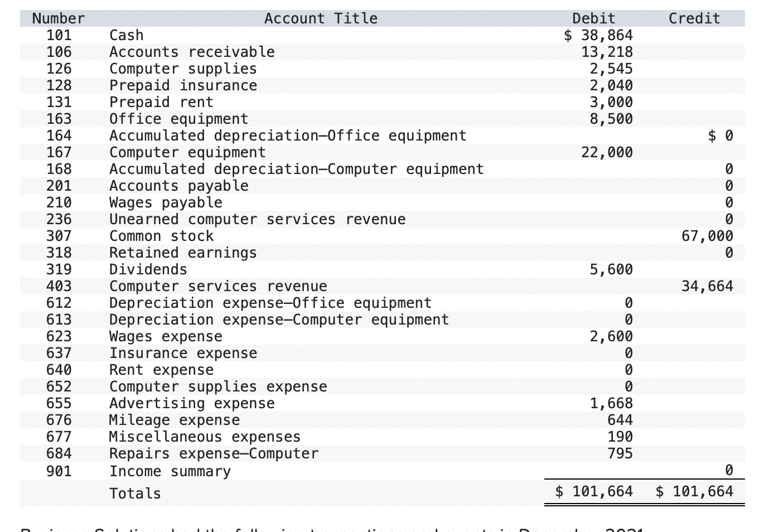Image resolution: width=774 pixels, height=532 pixels.
Task: Select the Wages expense row
Action: click(x=166, y=336)
